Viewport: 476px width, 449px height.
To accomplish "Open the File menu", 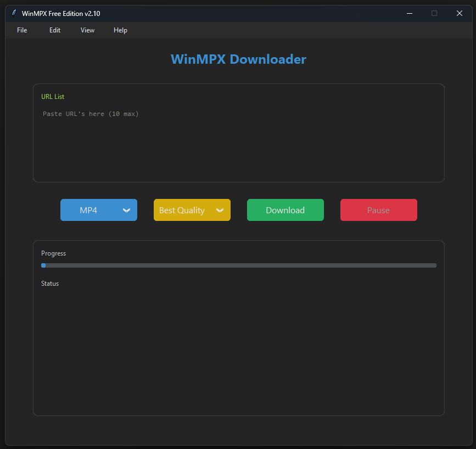I will (21, 30).
